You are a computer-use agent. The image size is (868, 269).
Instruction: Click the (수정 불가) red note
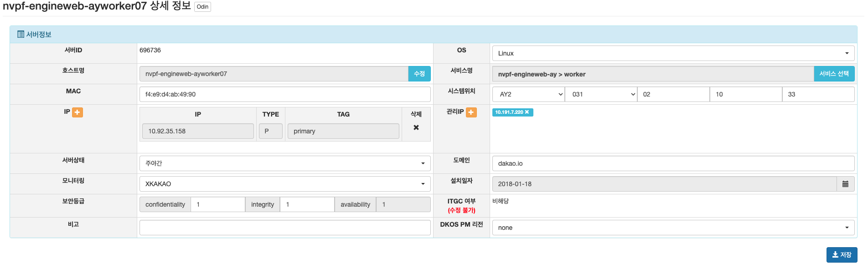click(x=461, y=210)
